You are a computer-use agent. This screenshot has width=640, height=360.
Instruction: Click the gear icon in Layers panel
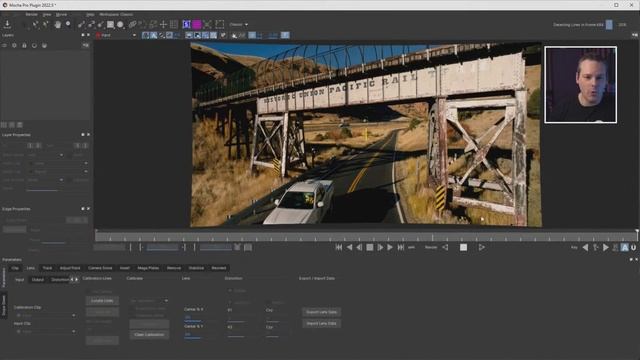[14, 45]
